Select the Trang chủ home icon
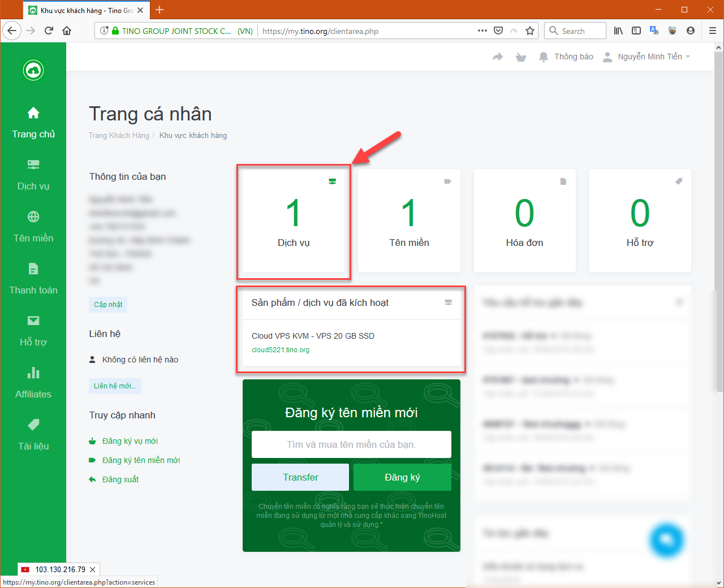The height and width of the screenshot is (588, 724). (33, 113)
